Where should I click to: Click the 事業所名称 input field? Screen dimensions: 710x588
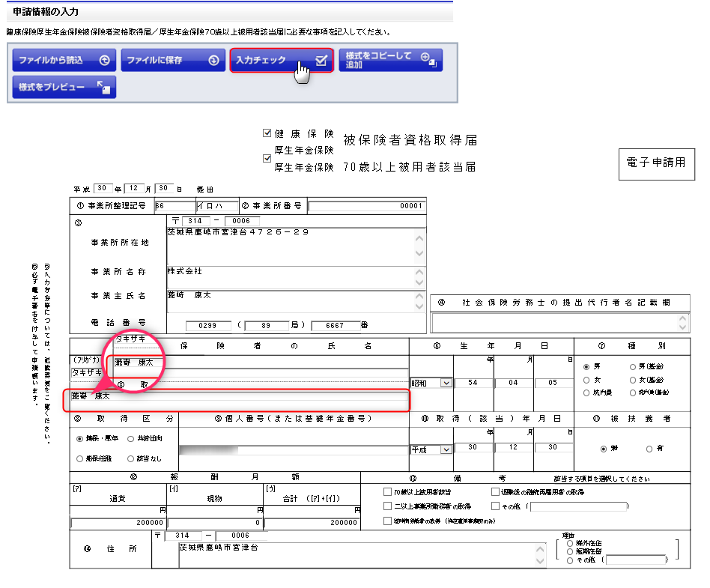[289, 276]
